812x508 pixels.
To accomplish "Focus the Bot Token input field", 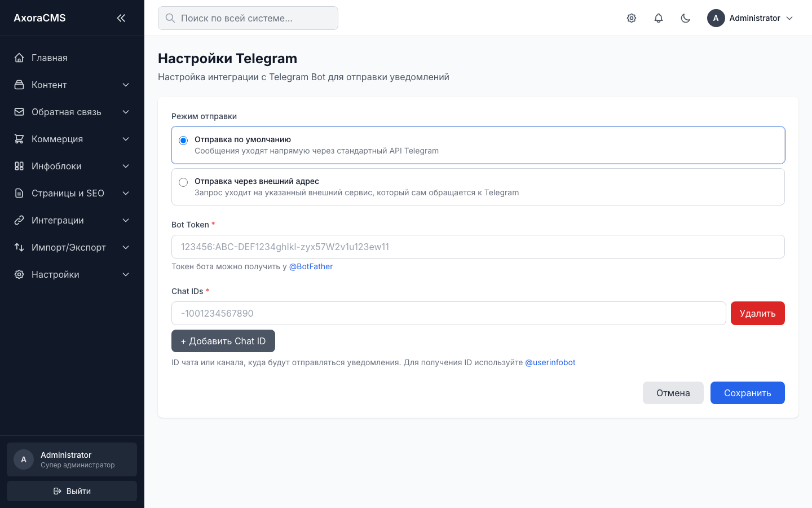I will 478,247.
